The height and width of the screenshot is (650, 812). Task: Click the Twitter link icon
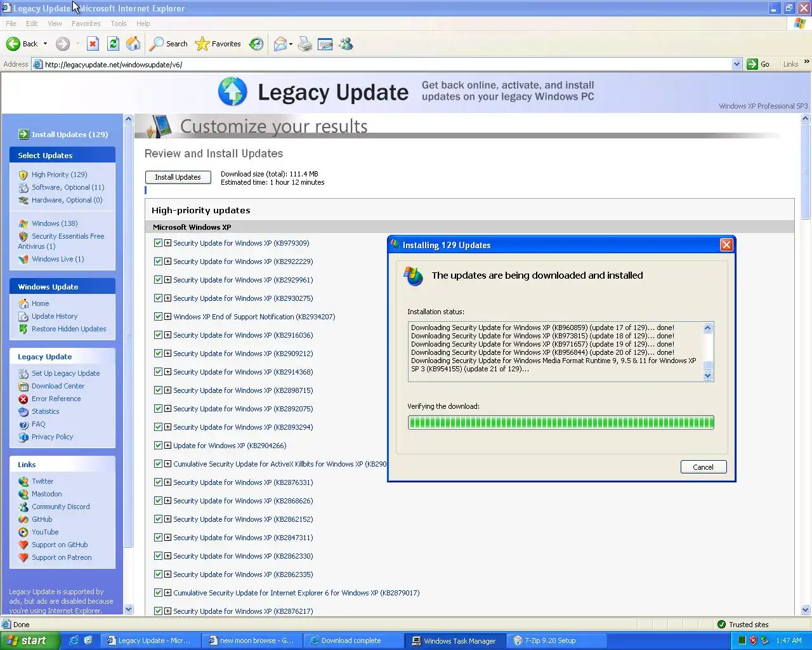tap(23, 481)
